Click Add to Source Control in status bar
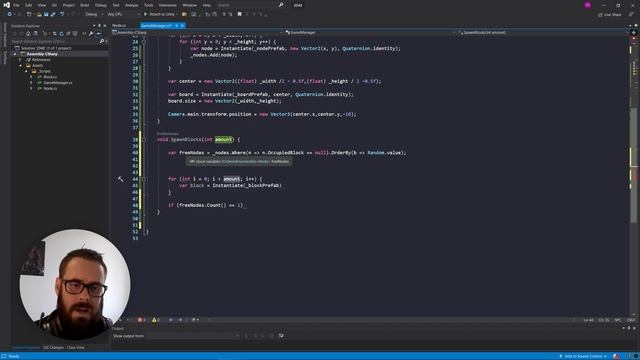Screen dimensions: 640x360 point(583,356)
